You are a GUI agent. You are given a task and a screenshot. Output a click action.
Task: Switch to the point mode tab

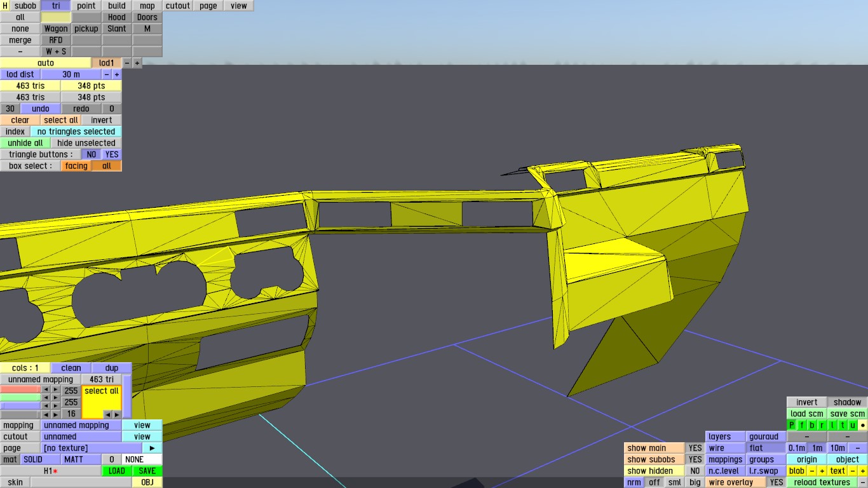pyautogui.click(x=86, y=6)
